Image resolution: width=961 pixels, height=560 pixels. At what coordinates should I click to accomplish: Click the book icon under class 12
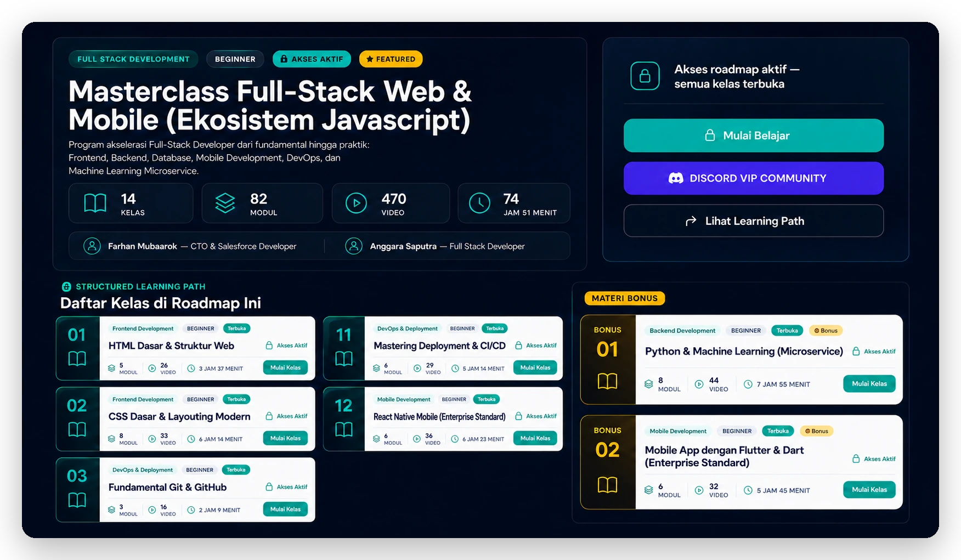[x=344, y=429]
